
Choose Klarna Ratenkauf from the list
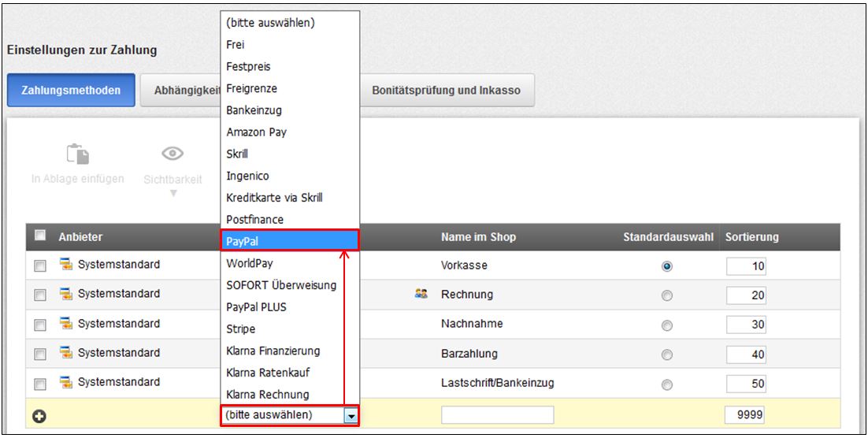pyautogui.click(x=290, y=373)
